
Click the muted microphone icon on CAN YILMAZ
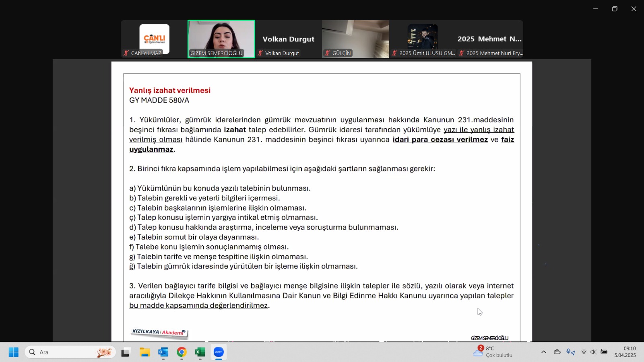point(126,53)
